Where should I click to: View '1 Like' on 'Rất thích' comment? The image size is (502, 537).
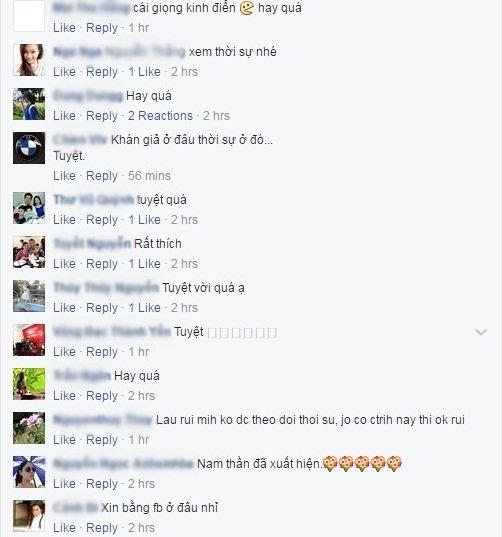(145, 264)
